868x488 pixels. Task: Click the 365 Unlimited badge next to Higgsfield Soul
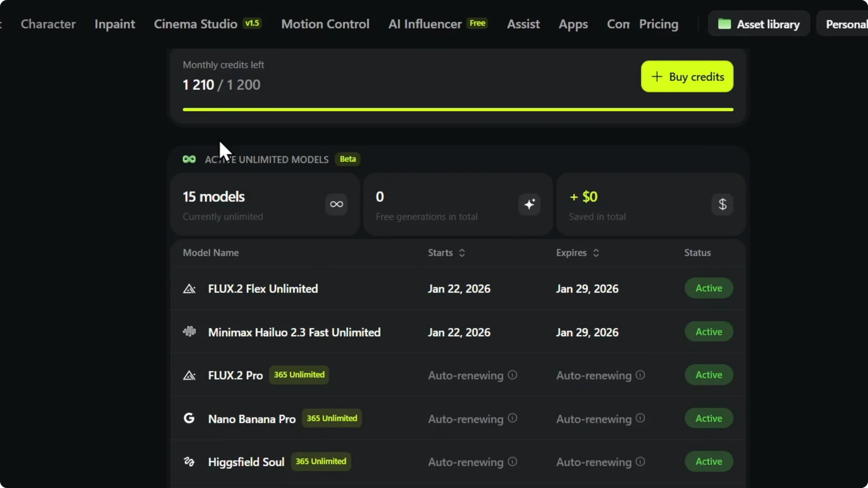click(x=321, y=461)
